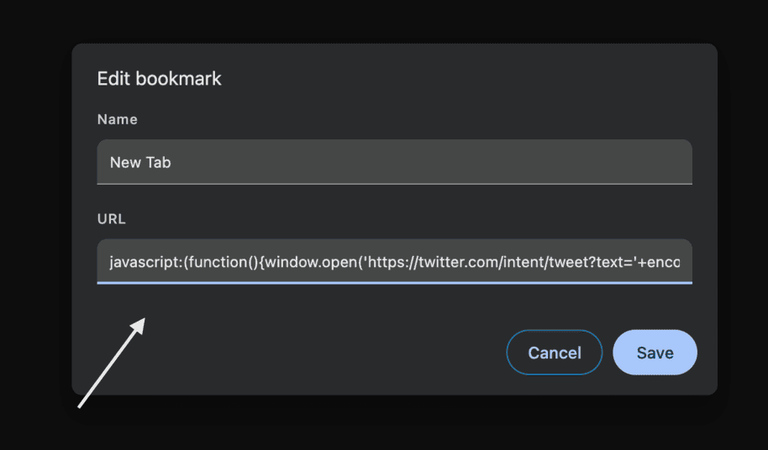Click the "URL" field label

[x=113, y=218]
